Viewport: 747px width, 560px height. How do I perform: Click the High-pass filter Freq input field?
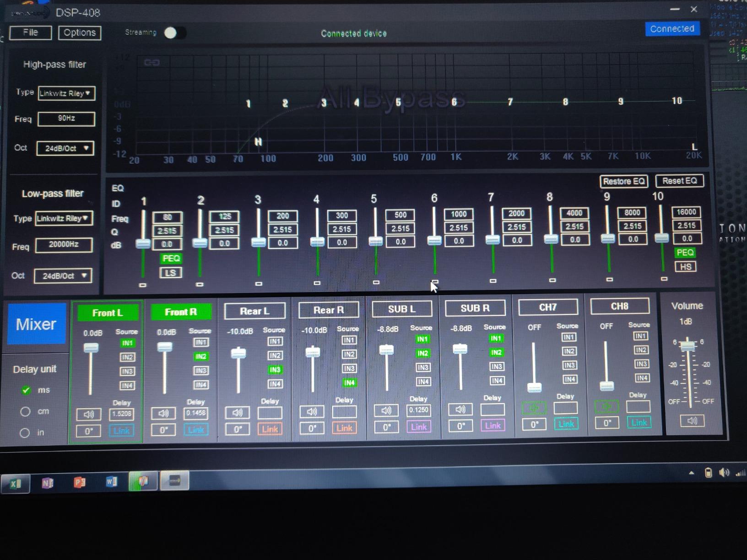pyautogui.click(x=66, y=118)
